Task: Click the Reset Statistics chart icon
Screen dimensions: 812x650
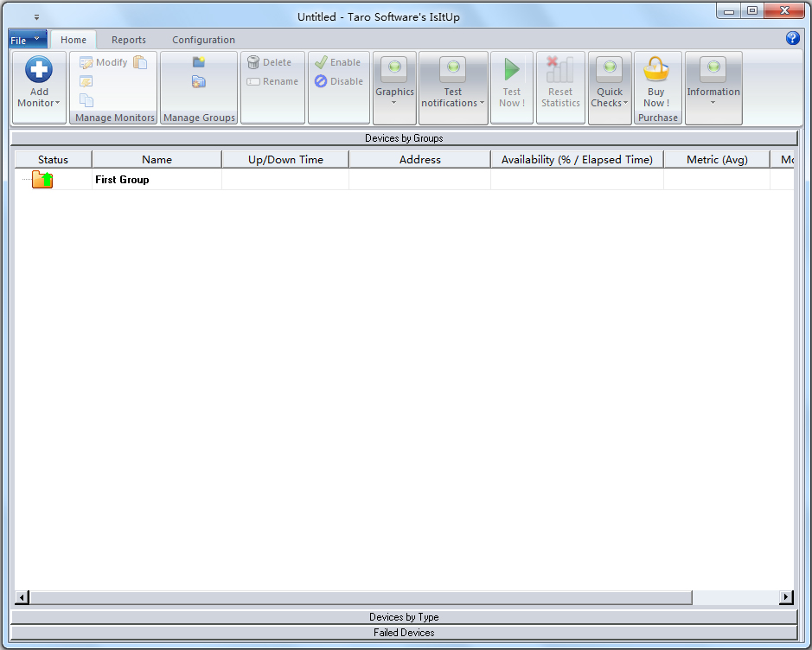Action: [x=560, y=70]
